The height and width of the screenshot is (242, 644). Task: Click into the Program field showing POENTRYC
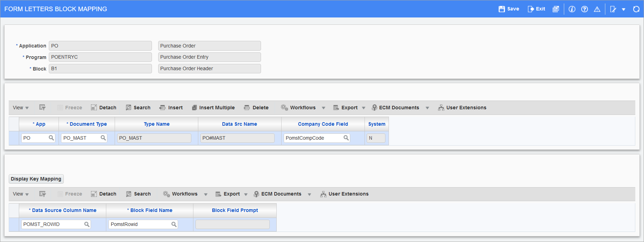point(100,57)
